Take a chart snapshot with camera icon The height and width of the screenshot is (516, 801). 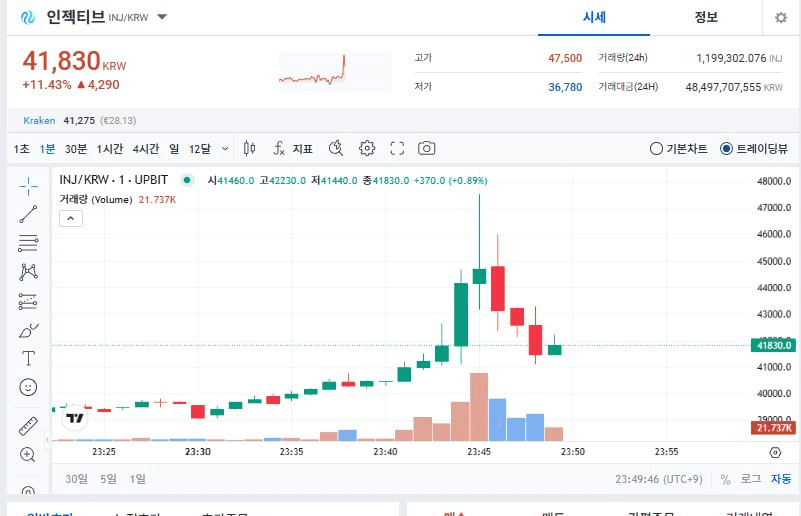coord(427,149)
